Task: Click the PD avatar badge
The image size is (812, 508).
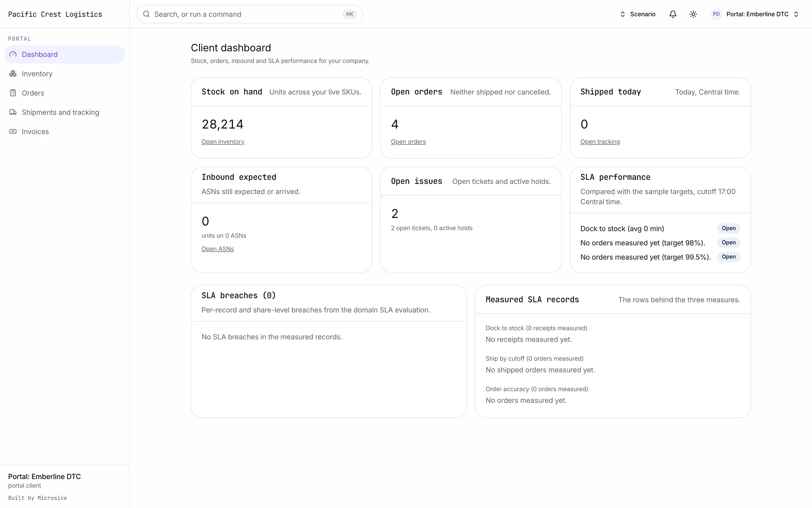Action: [716, 14]
